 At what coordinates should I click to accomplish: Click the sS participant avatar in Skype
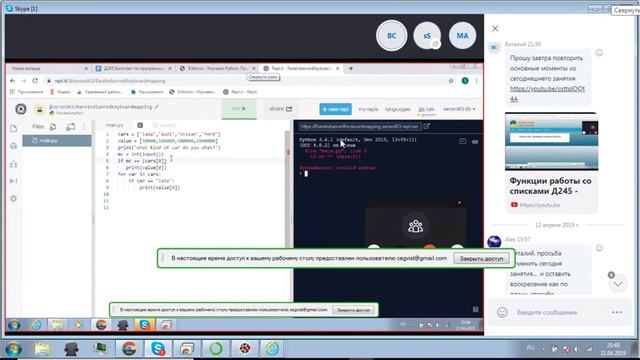coord(427,36)
